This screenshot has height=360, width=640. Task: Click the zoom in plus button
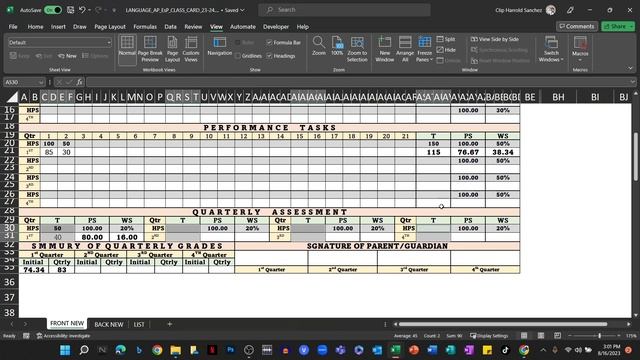pyautogui.click(x=618, y=336)
